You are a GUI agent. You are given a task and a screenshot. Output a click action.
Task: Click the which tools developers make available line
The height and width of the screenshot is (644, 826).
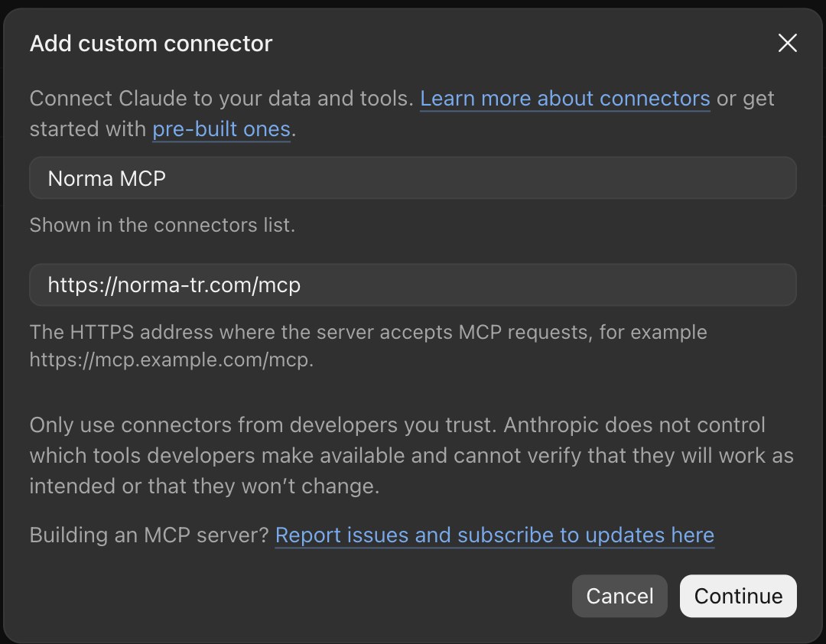click(x=412, y=455)
